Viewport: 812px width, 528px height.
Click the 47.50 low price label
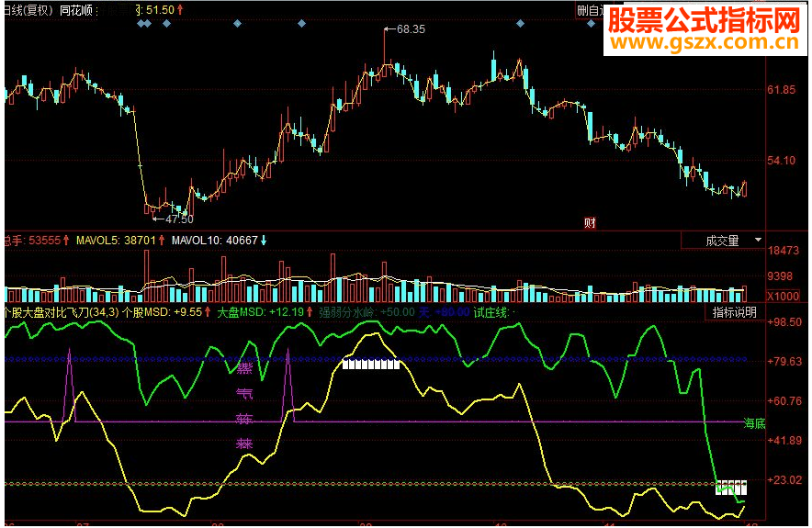(179, 219)
